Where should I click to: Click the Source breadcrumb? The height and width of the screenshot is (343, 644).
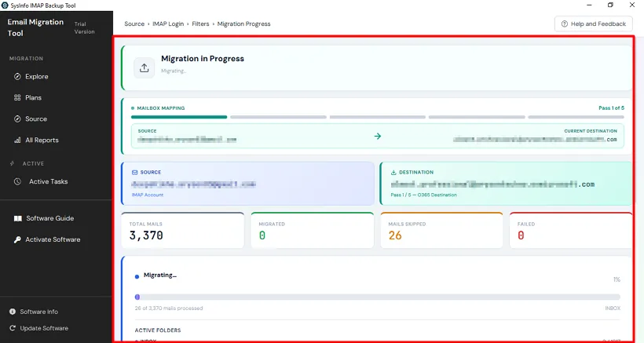coord(134,24)
